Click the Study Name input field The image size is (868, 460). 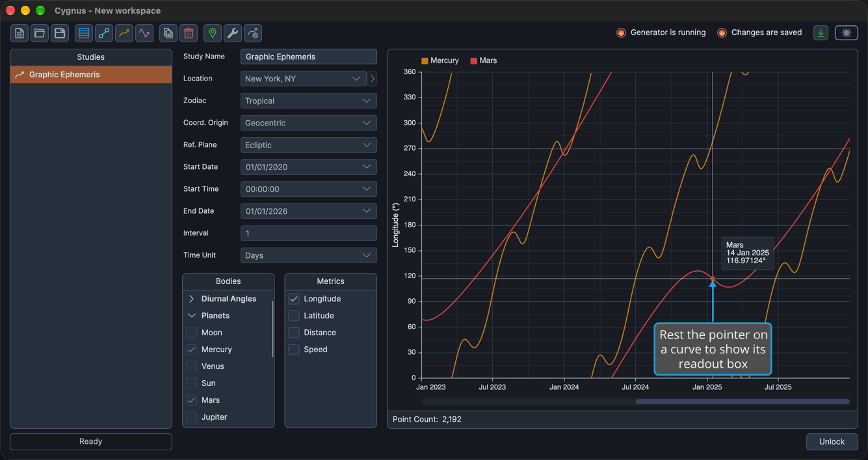click(x=309, y=57)
